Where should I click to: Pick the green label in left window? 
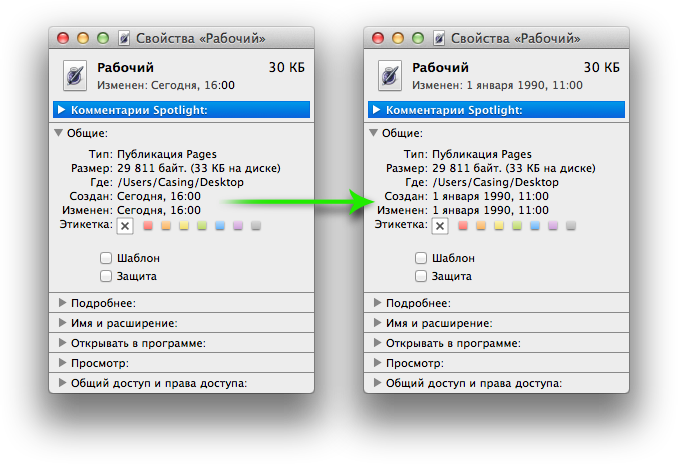[x=202, y=225]
